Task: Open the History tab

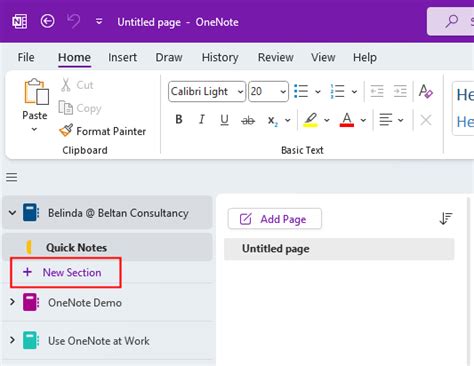Action: click(220, 57)
